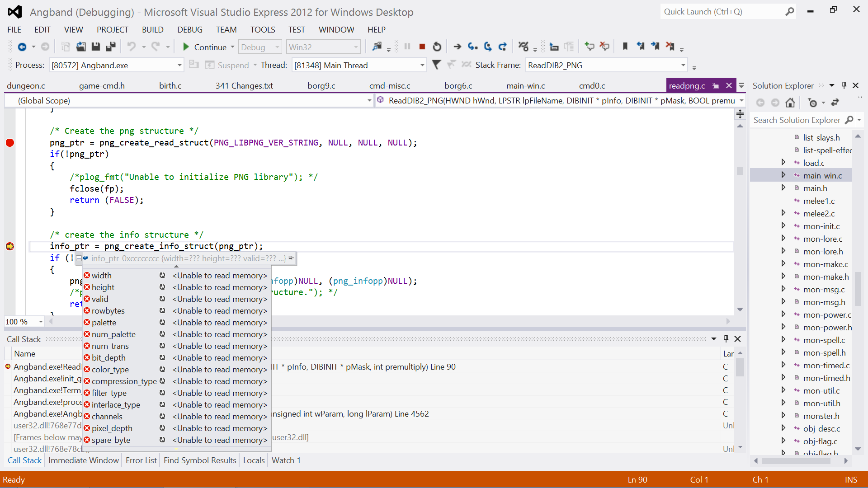The width and height of the screenshot is (868, 488).
Task: Click the code editor vertical scrollbar thumb
Action: click(740, 171)
